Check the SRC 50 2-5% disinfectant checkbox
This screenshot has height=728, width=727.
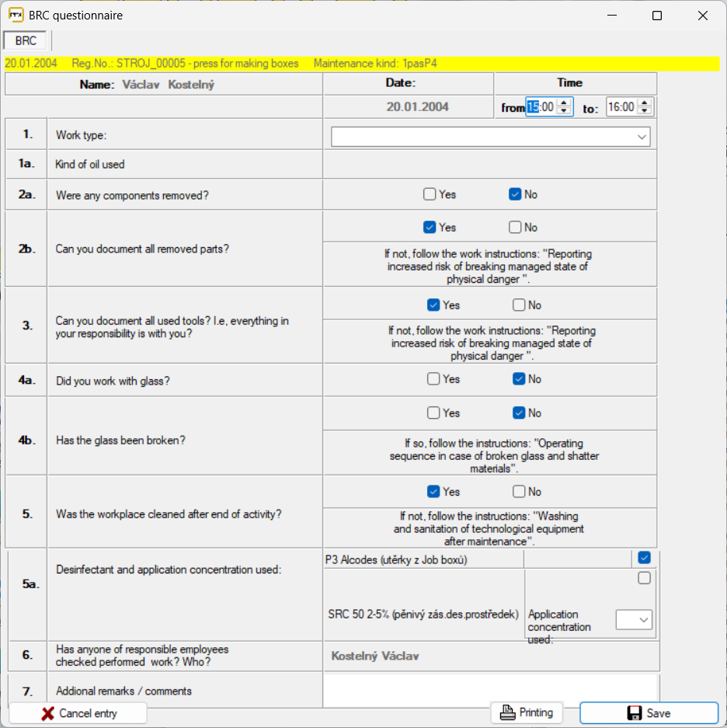point(644,578)
